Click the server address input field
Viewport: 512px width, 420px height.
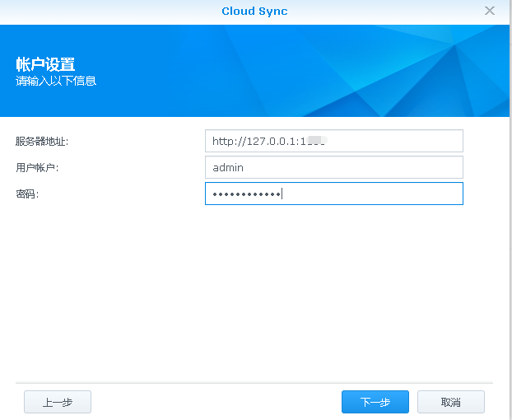click(334, 141)
